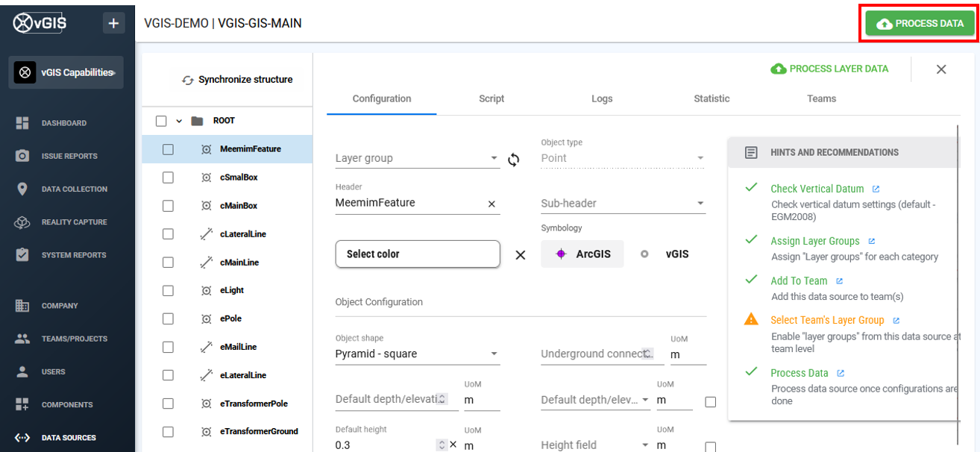
Task: Check the ROOT checkbox
Action: [x=161, y=121]
